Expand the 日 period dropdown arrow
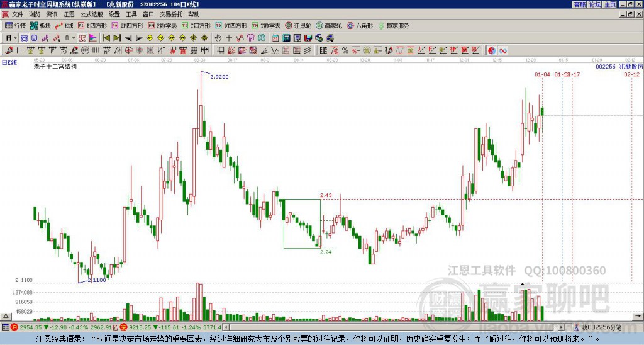Screen dimensions: 644x345 [15, 38]
